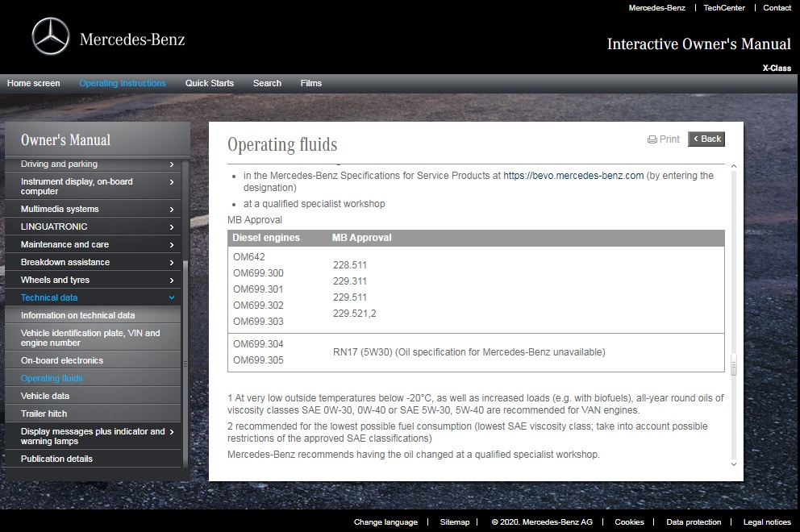Open Operating Instructions in the nav bar
The width and height of the screenshot is (800, 532).
pyautogui.click(x=123, y=83)
